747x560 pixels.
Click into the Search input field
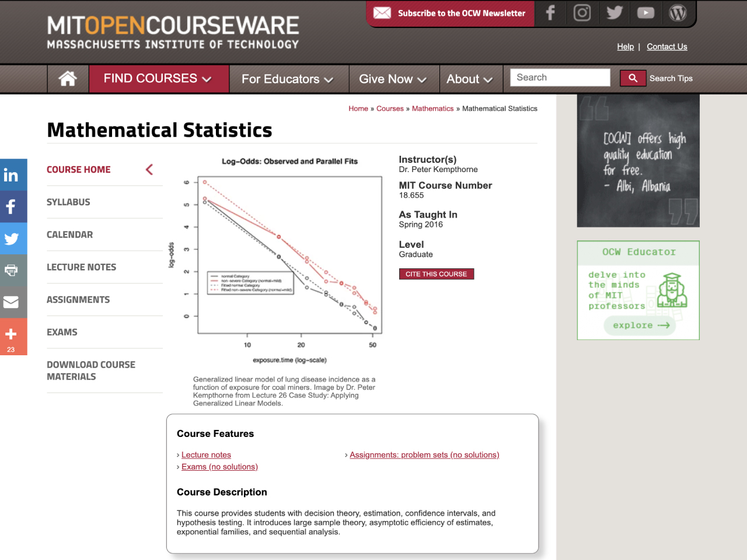pos(560,78)
